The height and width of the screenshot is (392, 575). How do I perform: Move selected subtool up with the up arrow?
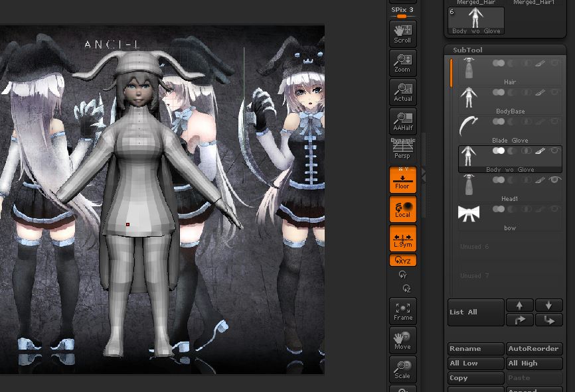pyautogui.click(x=520, y=305)
